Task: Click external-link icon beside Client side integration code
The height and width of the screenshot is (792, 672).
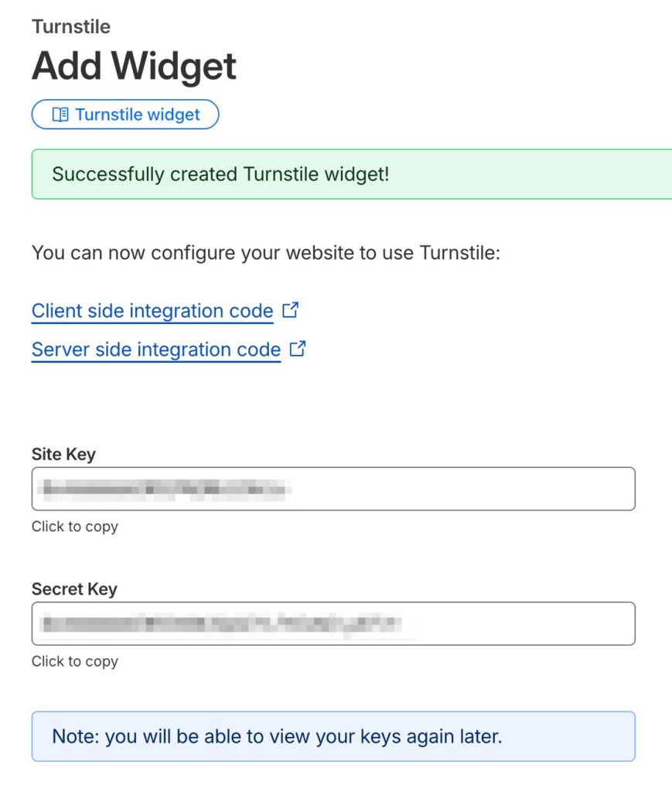Action: coord(291,310)
